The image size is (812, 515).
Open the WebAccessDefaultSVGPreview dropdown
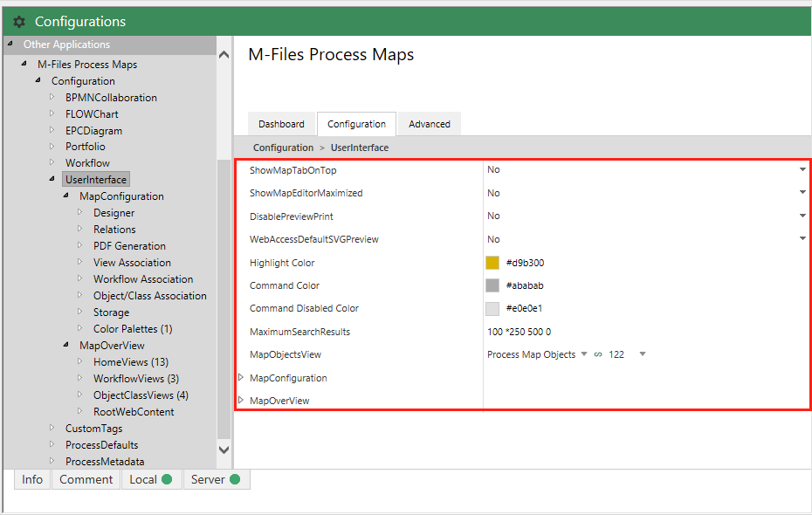[802, 238]
